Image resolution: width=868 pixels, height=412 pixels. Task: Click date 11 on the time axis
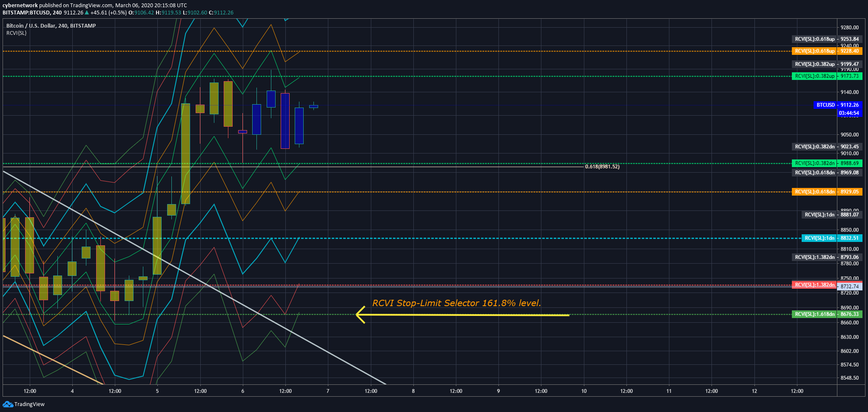tap(669, 391)
